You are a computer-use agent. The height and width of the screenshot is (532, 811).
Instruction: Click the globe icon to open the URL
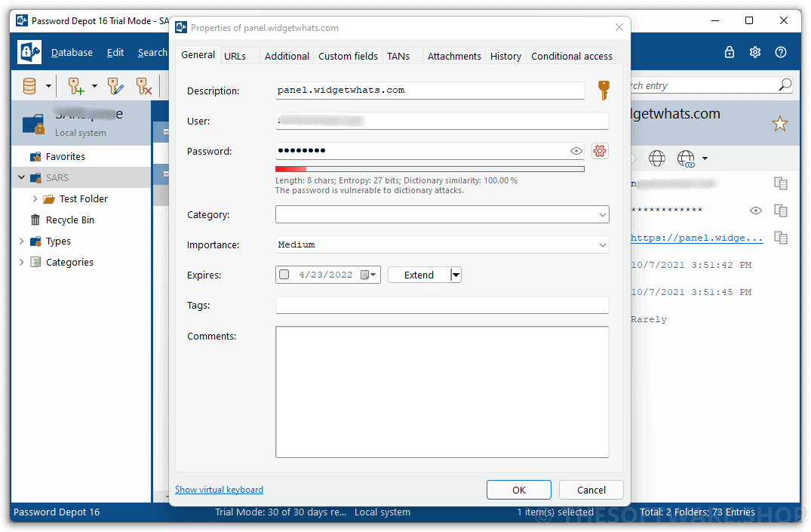pyautogui.click(x=657, y=158)
